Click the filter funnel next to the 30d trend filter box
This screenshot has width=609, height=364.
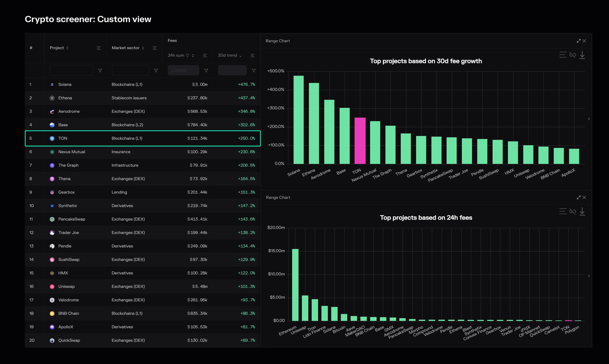click(x=253, y=71)
